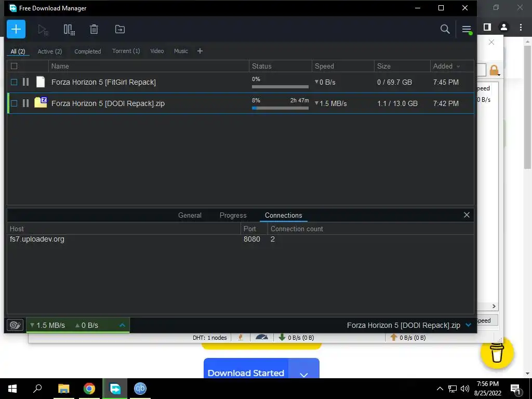
Task: Open Chrome profile avatar icon
Action: click(504, 27)
